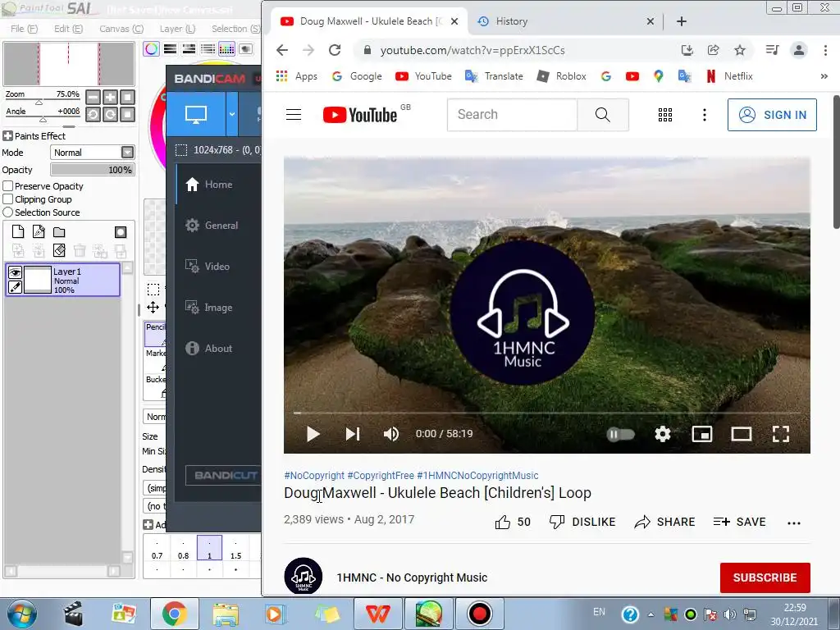
Task: Expand the Paints Effect section
Action: coord(7,136)
